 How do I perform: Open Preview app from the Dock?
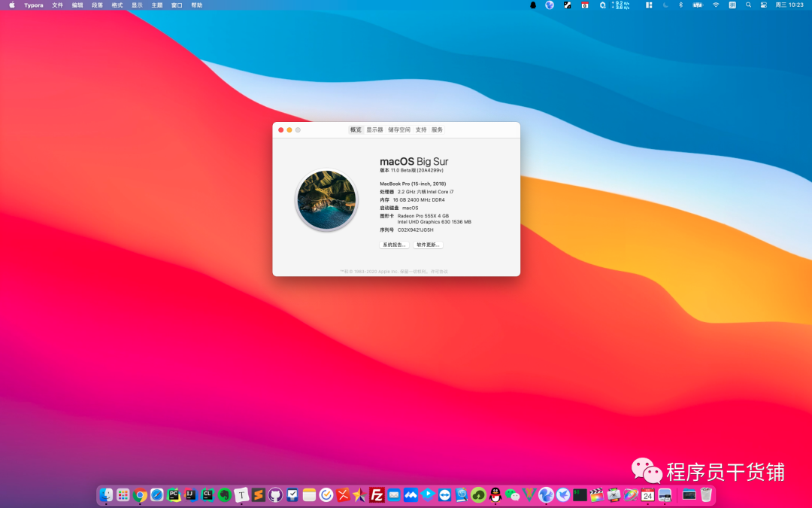[x=665, y=495]
